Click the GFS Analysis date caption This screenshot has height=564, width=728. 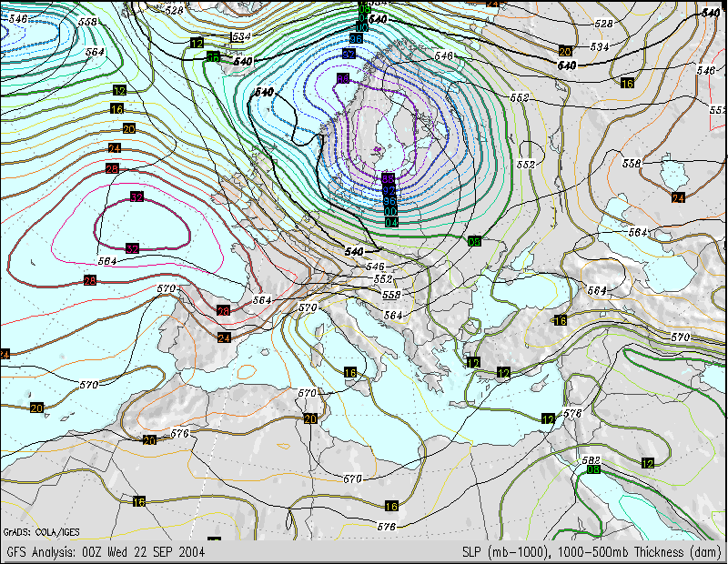point(106,552)
